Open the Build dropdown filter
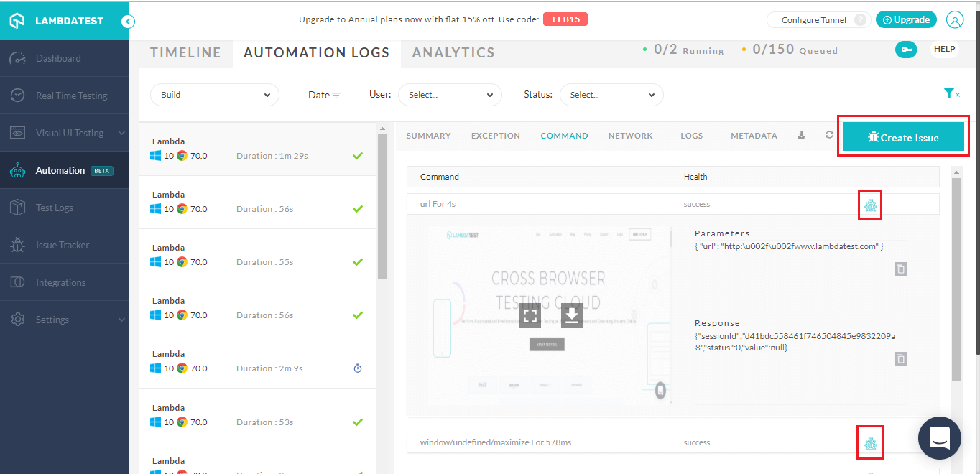Image resolution: width=980 pixels, height=474 pixels. (214, 94)
